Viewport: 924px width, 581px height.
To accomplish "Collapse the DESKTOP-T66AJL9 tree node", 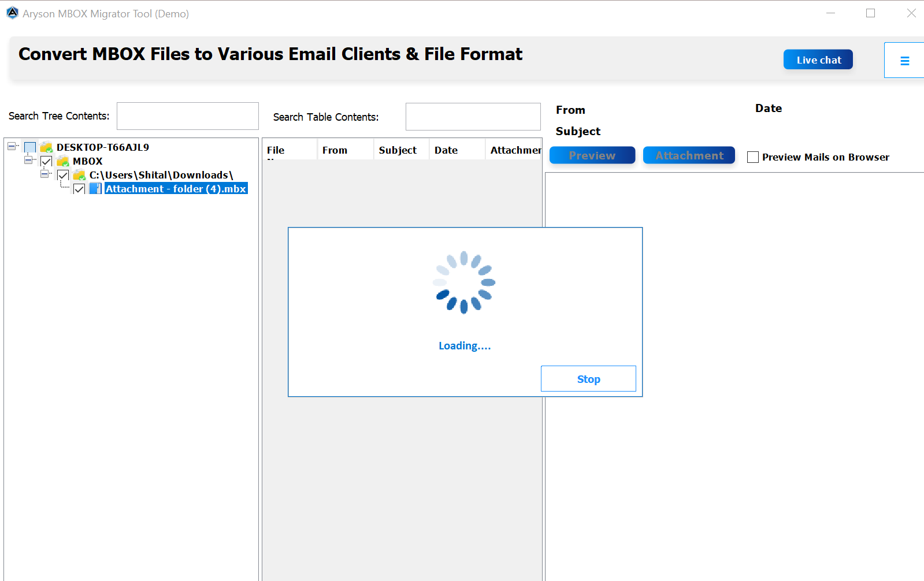I will pyautogui.click(x=12, y=146).
